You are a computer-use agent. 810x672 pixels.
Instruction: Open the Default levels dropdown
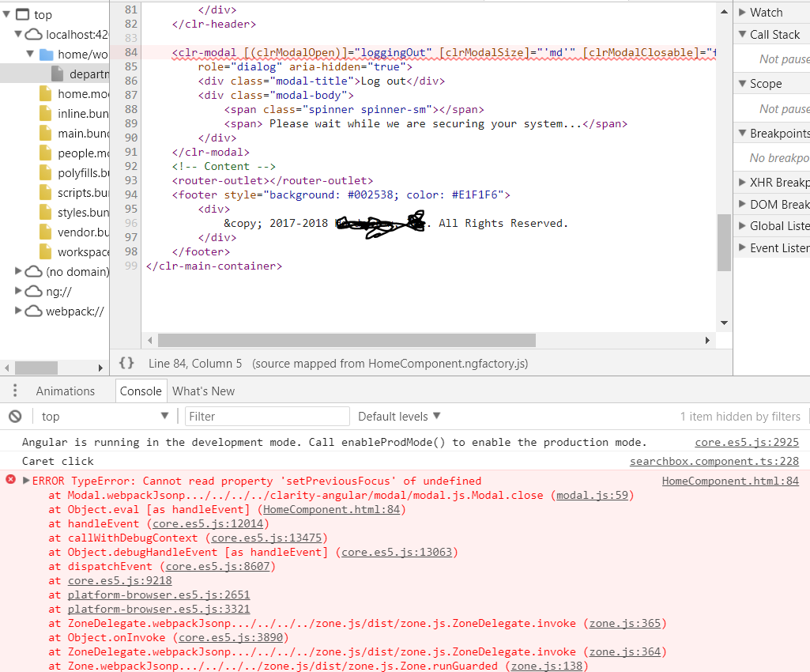pyautogui.click(x=399, y=416)
